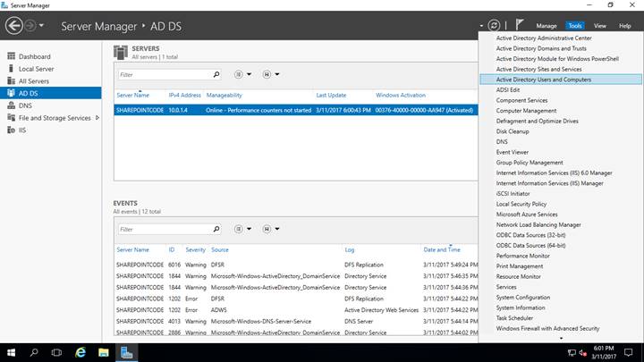This screenshot has height=362, width=644.
Task: Launch Internet Explorer from taskbar
Action: click(x=80, y=352)
